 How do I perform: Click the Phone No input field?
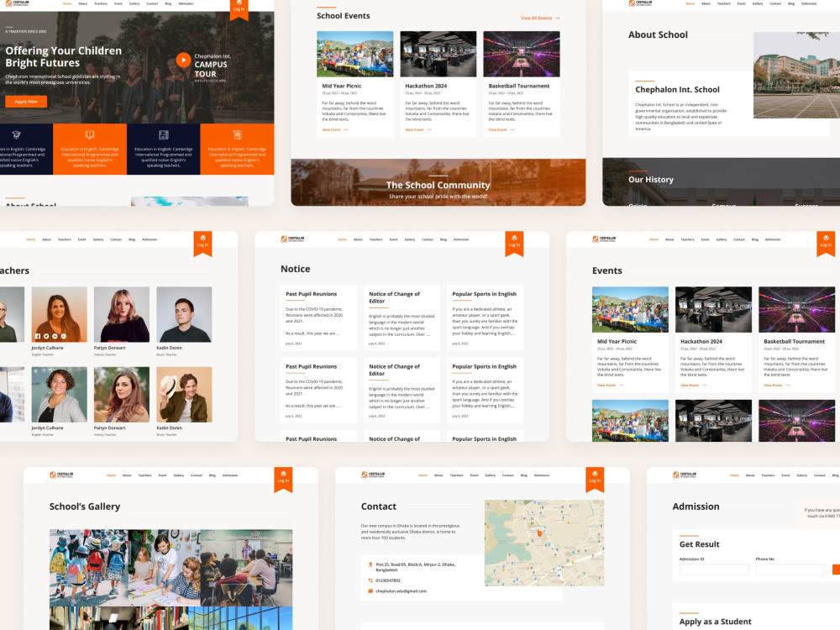790,570
